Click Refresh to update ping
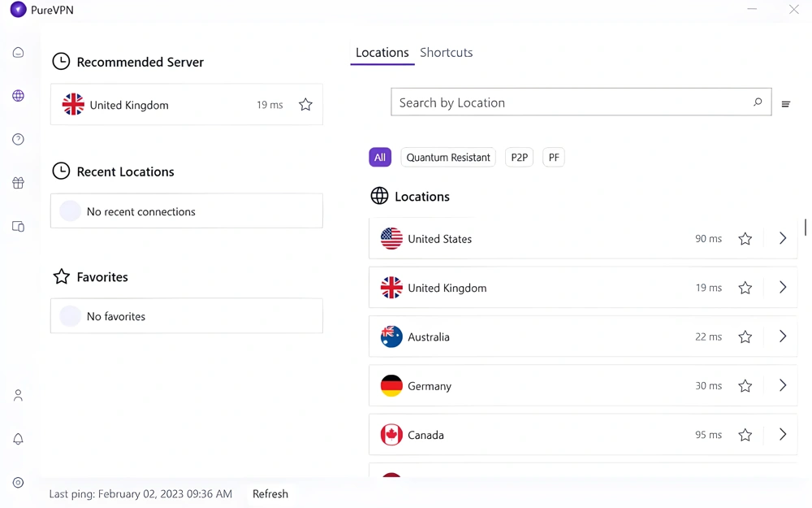This screenshot has width=812, height=508. click(x=270, y=493)
